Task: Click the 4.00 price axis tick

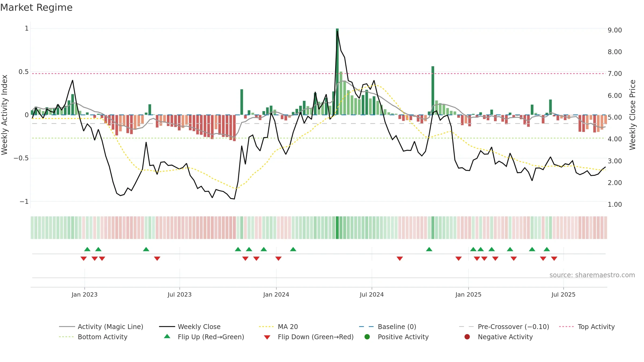Action: coord(615,139)
